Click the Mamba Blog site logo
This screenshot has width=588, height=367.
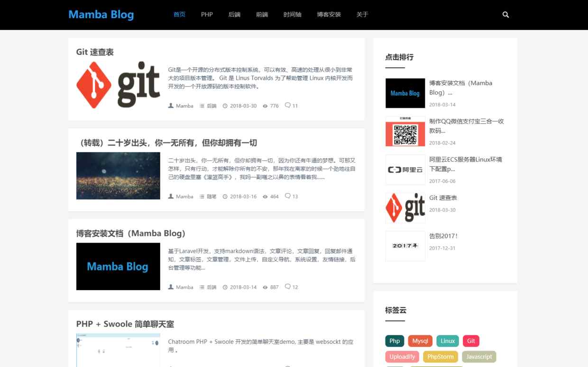(x=101, y=15)
